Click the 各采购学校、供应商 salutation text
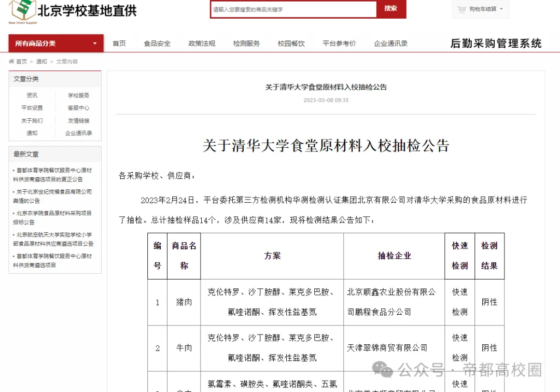The width and height of the screenshot is (560, 392). click(x=157, y=176)
